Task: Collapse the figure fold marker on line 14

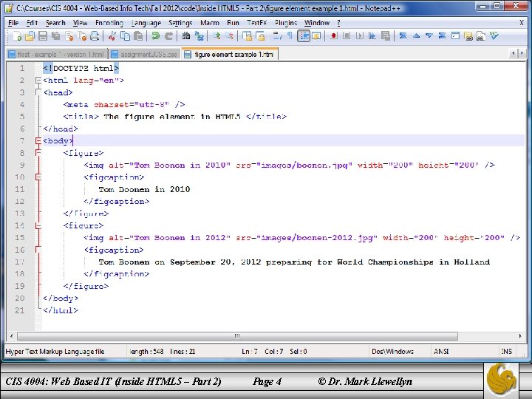Action: point(38,225)
